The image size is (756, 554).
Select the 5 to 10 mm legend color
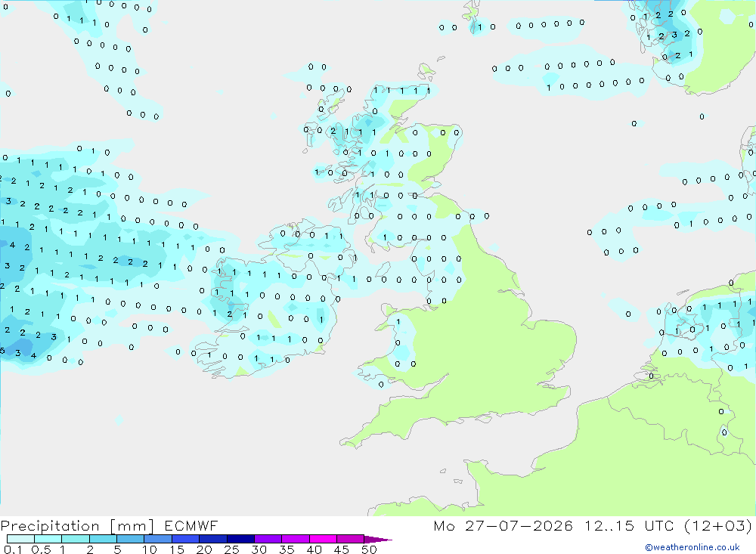pyautogui.click(x=130, y=539)
